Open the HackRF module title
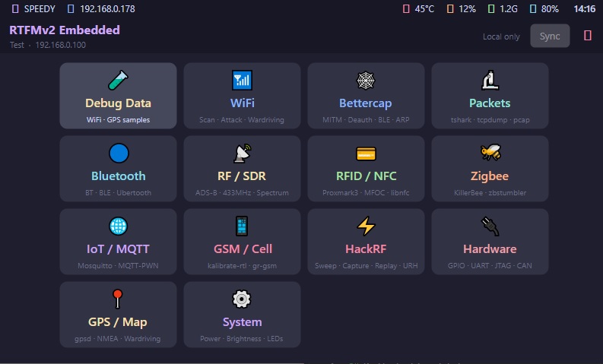 (366, 249)
